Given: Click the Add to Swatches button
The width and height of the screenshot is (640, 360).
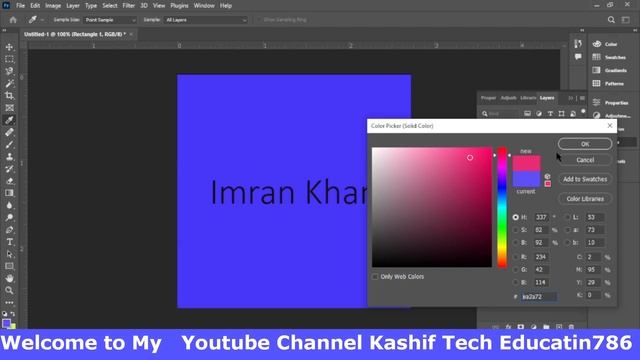Looking at the screenshot, I should tap(585, 179).
